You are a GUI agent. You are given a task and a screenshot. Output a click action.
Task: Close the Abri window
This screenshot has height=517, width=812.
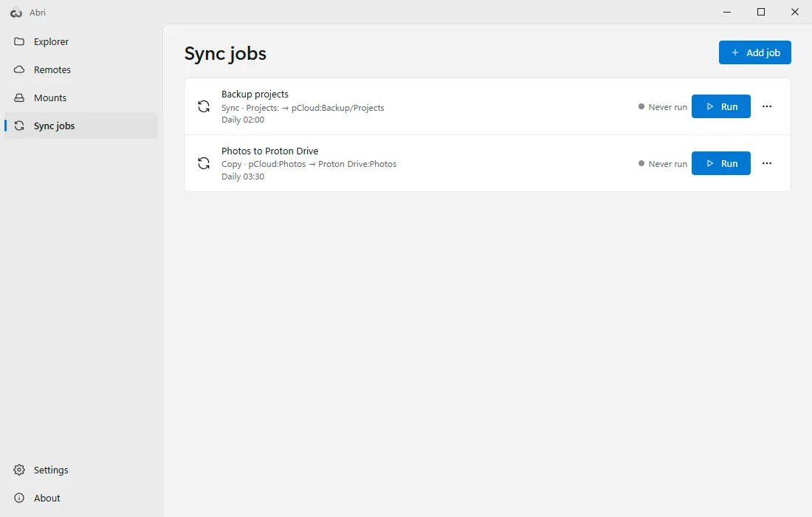pos(795,12)
